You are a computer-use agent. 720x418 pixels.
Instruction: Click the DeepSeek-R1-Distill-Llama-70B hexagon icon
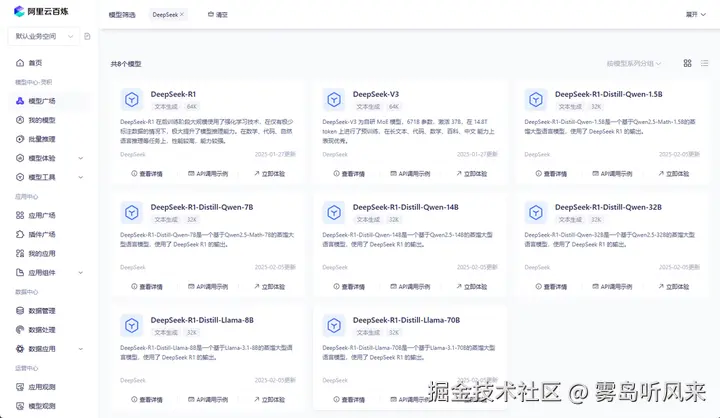334,325
